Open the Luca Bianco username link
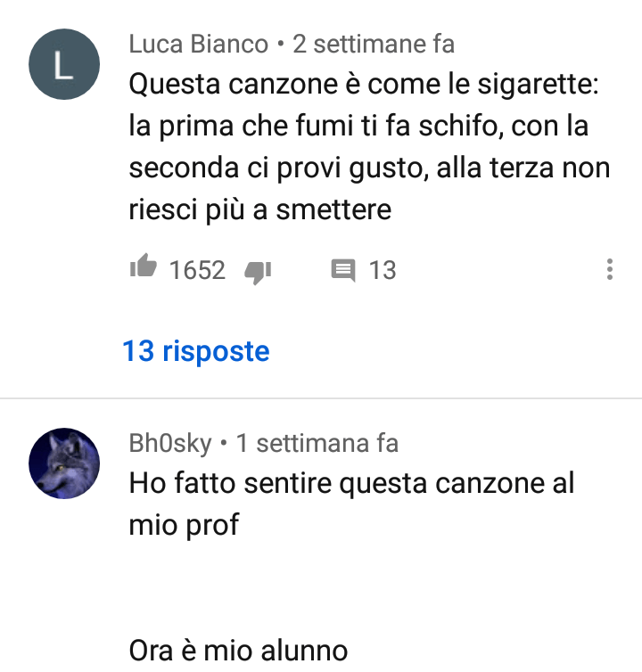The image size is (642, 672). tap(199, 45)
